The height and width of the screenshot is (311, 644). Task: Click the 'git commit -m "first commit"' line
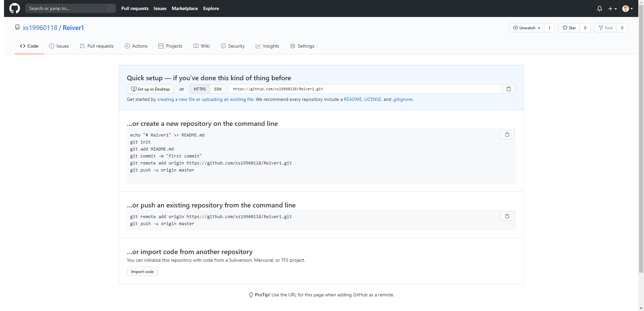[x=166, y=156]
